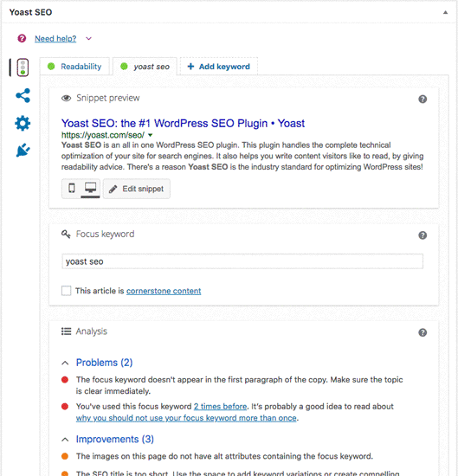458x476 pixels.
Task: Click in the Focus keyword input field
Action: tap(242, 261)
